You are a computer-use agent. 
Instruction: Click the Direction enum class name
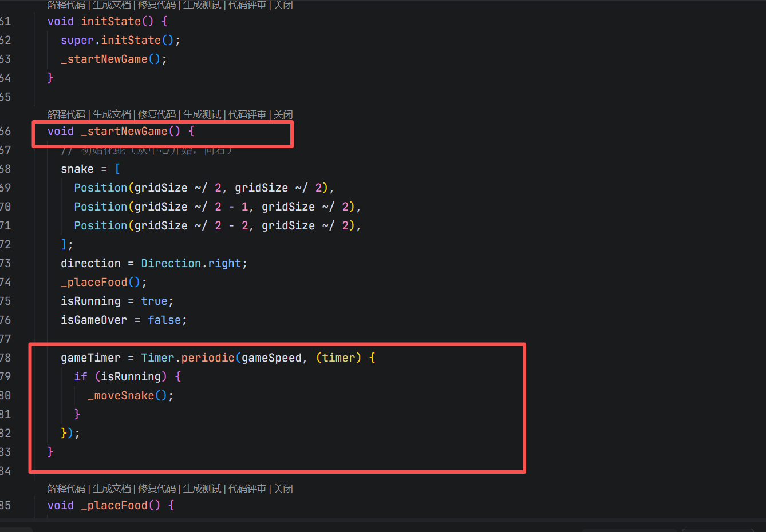[x=171, y=263]
